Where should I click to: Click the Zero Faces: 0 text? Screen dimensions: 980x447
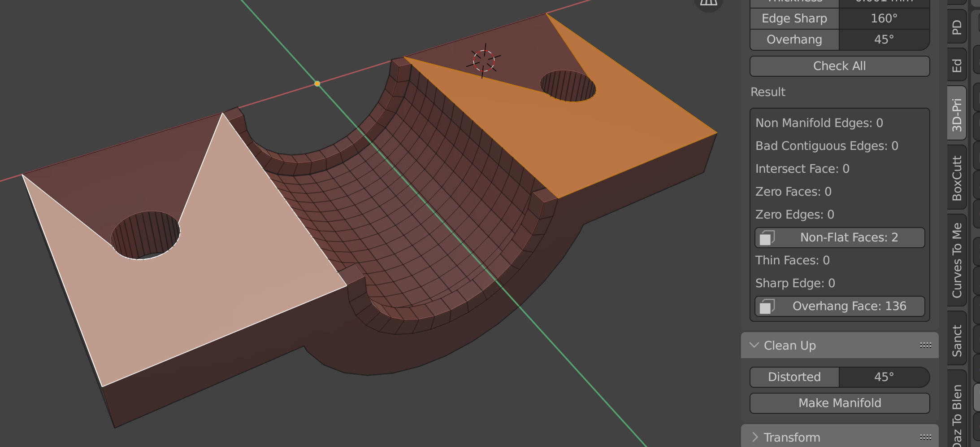(793, 192)
